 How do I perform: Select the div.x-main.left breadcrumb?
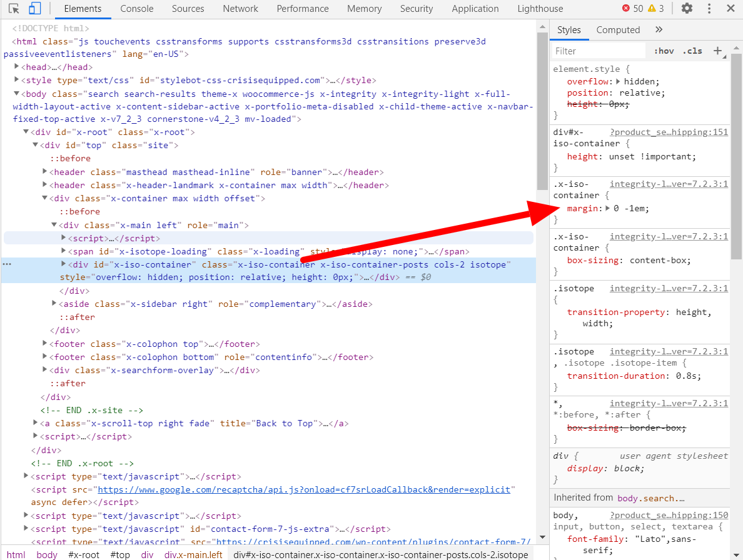[193, 554]
